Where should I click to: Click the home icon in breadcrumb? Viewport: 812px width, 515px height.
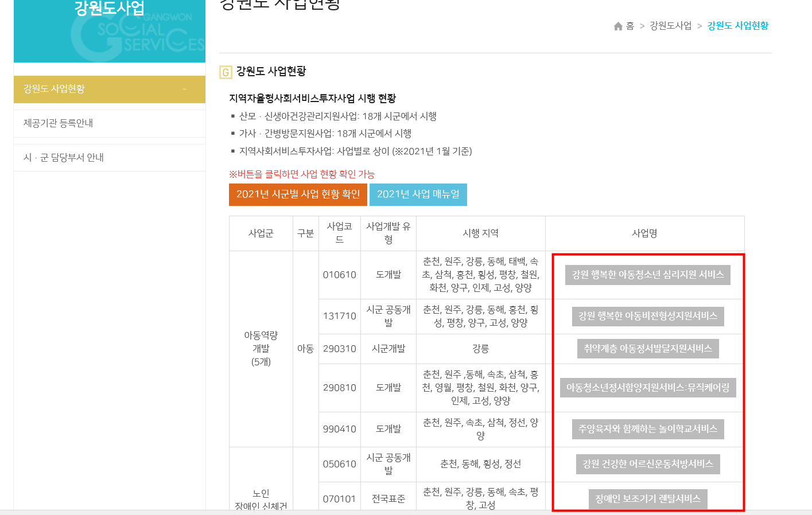pos(618,26)
